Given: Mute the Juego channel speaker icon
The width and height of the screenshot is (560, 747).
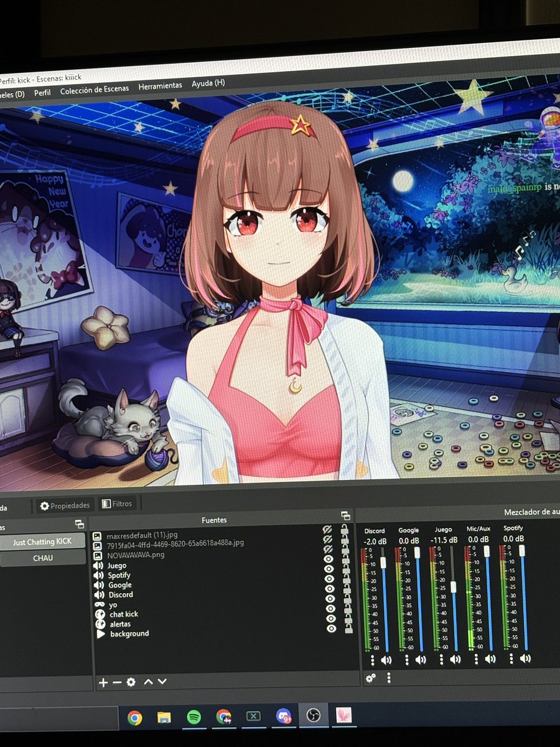Looking at the screenshot, I should click(x=455, y=660).
